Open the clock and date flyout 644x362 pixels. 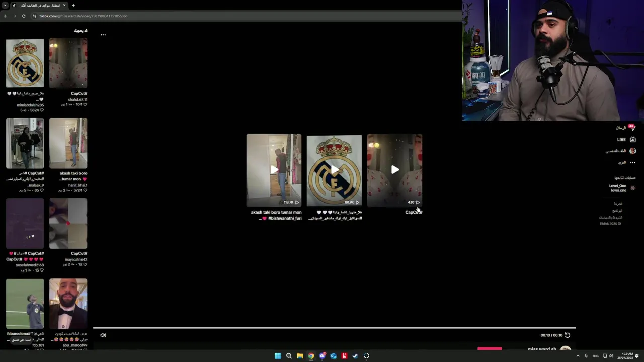[626, 356]
